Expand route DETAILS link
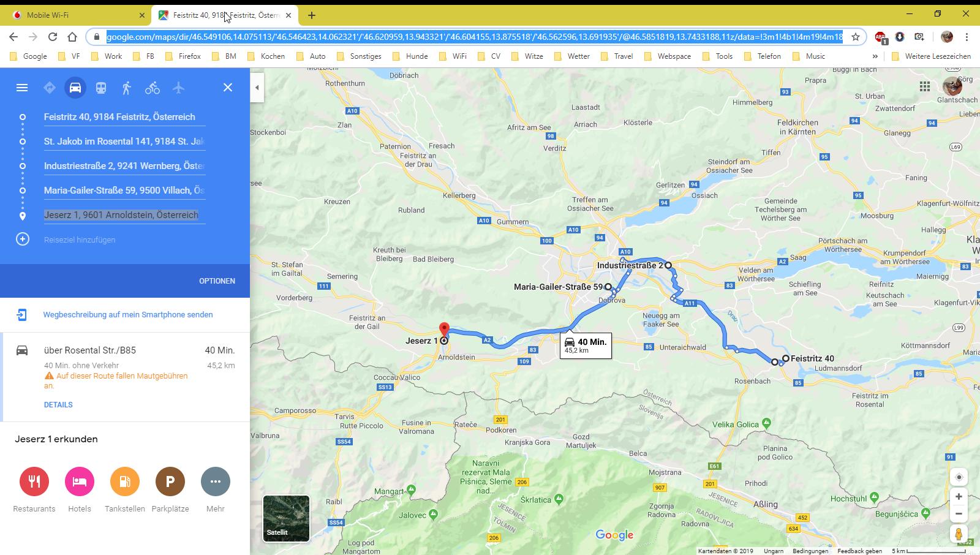Screen dimensions: 980x555 (58, 405)
